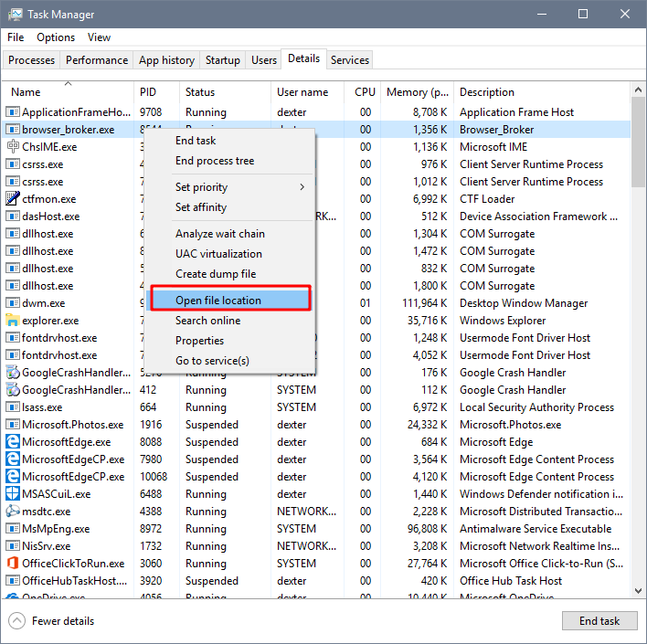Open the Options menu
The image size is (647, 644).
(56, 37)
